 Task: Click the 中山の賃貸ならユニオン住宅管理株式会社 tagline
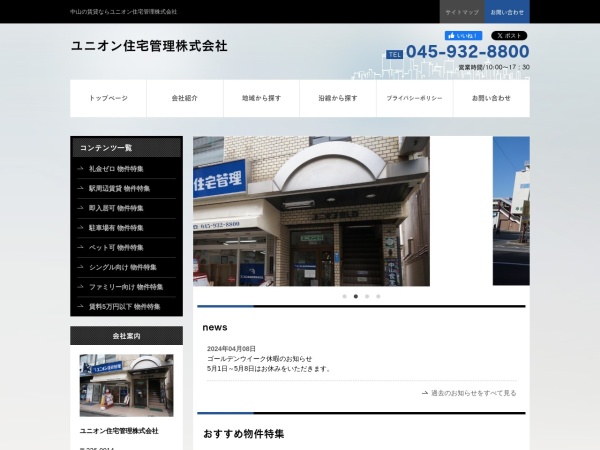[124, 12]
